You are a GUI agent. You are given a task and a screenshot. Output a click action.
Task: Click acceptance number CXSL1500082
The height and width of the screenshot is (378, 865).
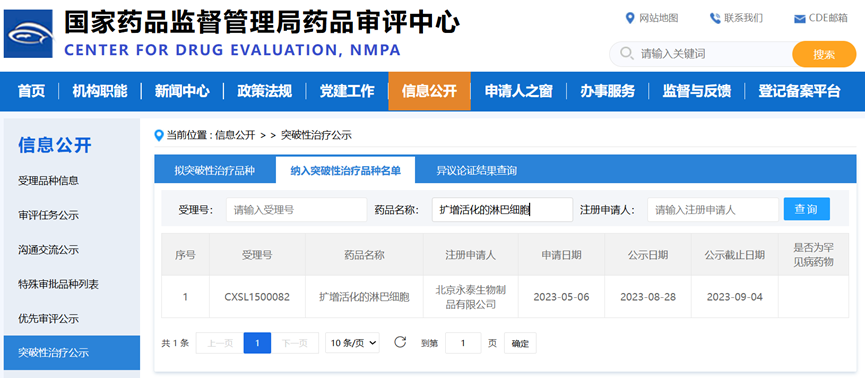point(257,297)
